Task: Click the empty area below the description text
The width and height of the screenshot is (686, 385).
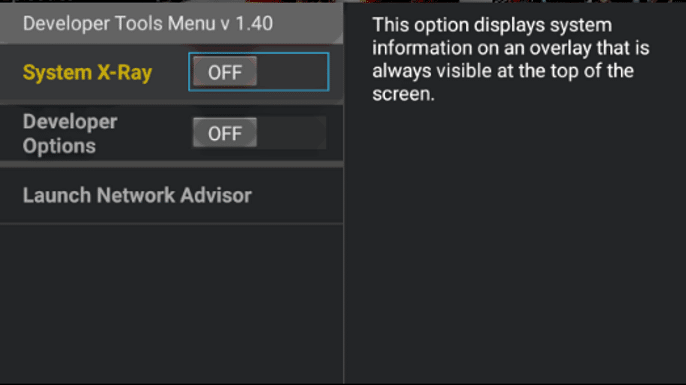Action: coord(515,245)
